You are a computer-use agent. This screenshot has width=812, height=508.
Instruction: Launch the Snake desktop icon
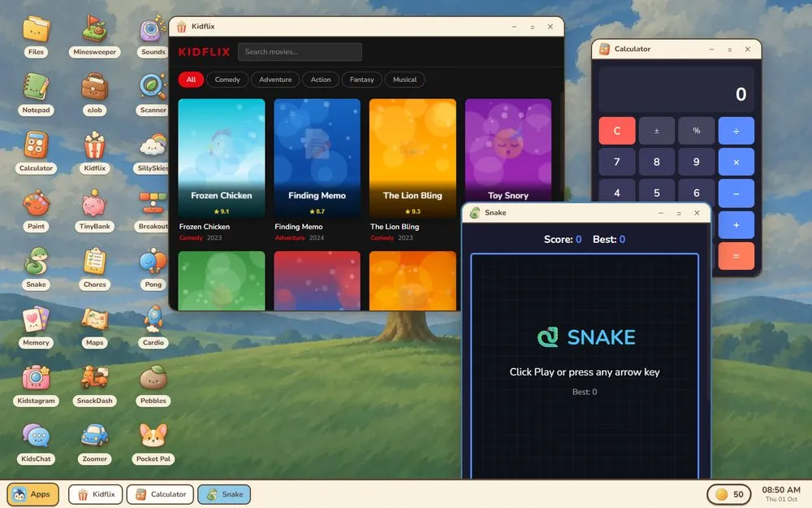[36, 268]
